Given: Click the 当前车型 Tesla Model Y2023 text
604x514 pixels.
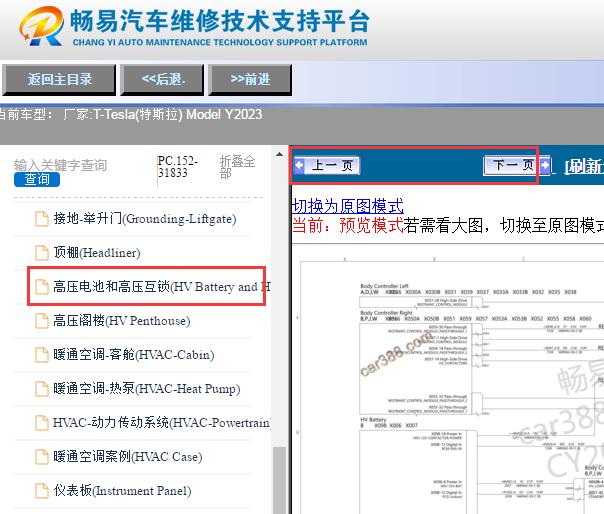Looking at the screenshot, I should (x=131, y=114).
